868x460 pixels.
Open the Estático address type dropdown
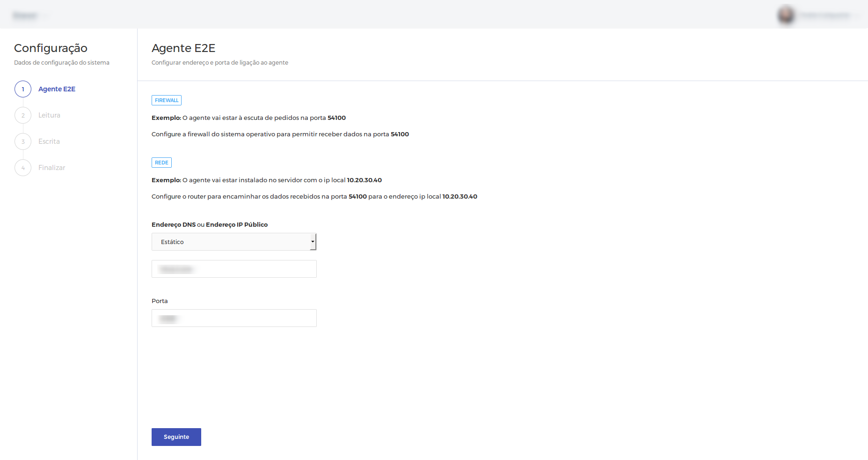point(232,242)
